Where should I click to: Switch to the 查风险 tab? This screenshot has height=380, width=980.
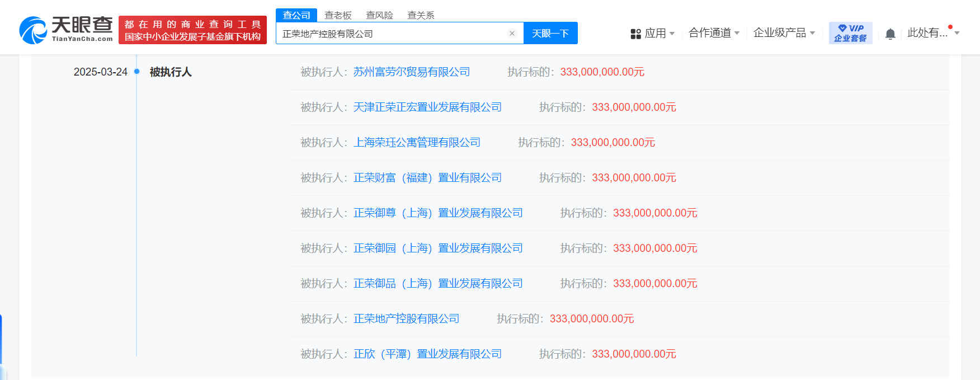(x=379, y=15)
